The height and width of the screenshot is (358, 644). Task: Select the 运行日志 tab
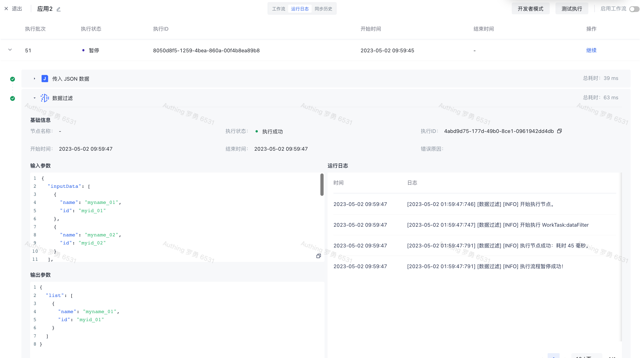(x=300, y=9)
